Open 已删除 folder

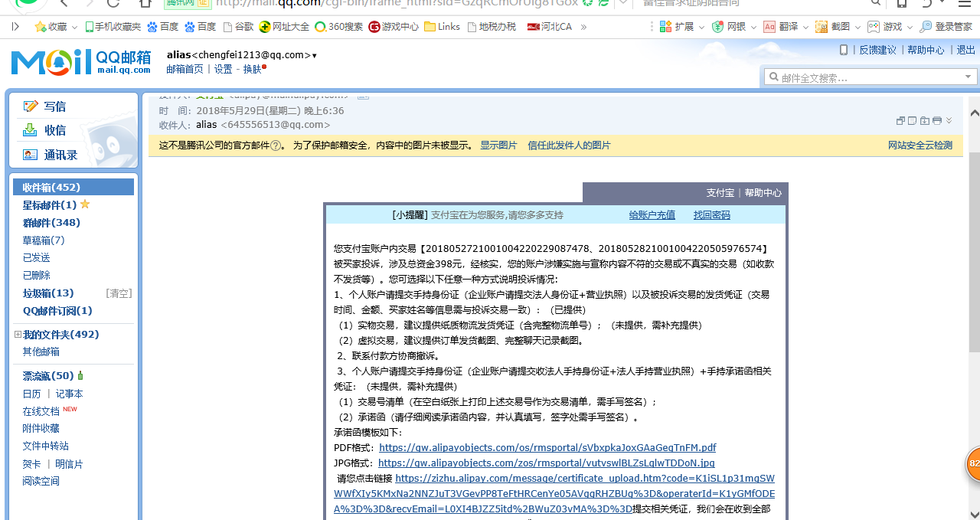click(x=36, y=276)
